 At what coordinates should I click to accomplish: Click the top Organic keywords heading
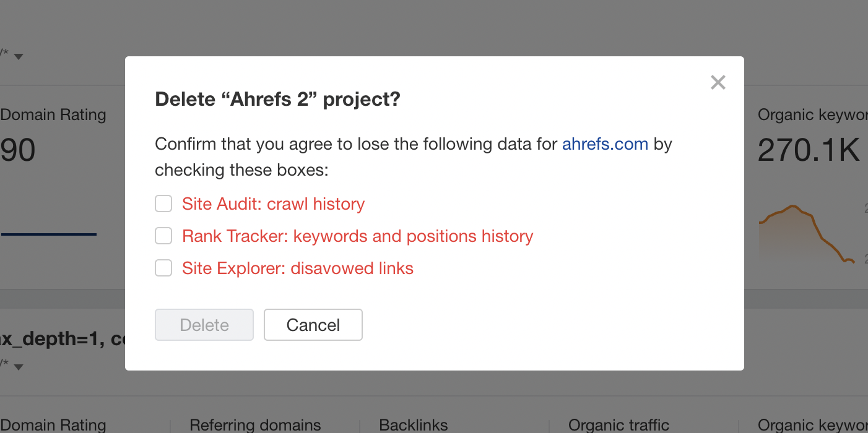812,115
